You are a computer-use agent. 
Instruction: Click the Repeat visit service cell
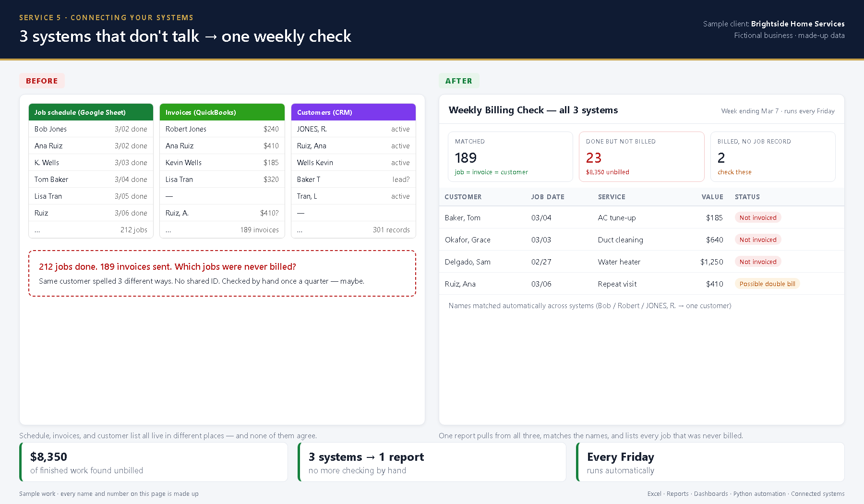point(617,284)
